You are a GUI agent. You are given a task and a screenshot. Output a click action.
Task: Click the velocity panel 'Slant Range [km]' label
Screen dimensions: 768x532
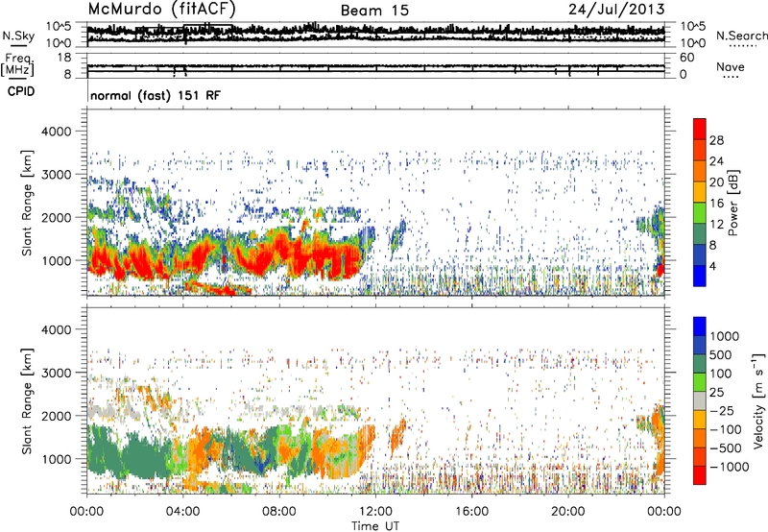27,400
